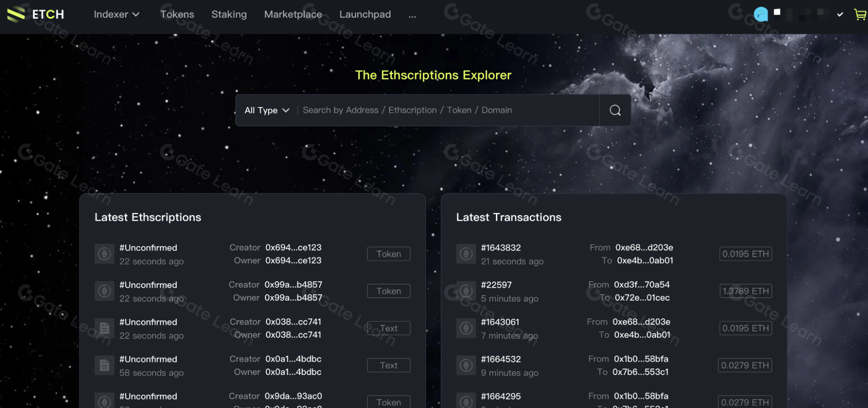Click the ETCH logo icon
The image size is (868, 408).
click(16, 14)
